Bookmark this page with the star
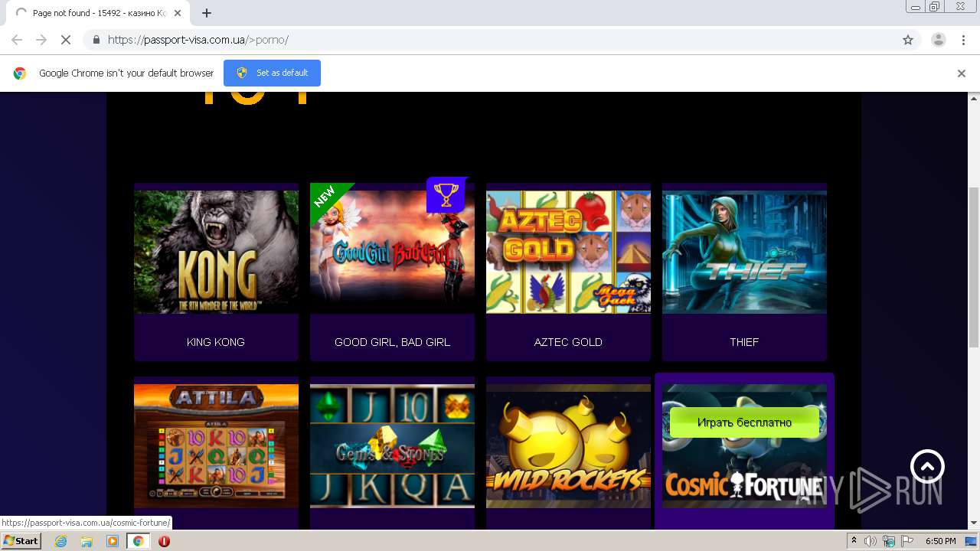 click(x=908, y=40)
